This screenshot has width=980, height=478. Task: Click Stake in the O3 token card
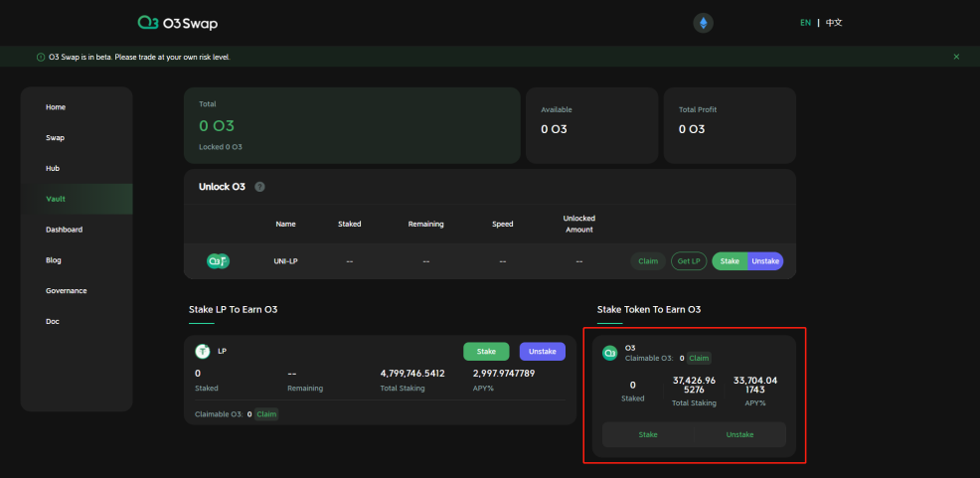648,435
